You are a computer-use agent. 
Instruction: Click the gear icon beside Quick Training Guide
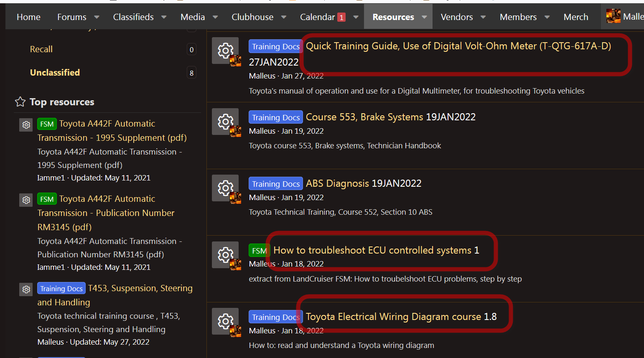pos(225,51)
